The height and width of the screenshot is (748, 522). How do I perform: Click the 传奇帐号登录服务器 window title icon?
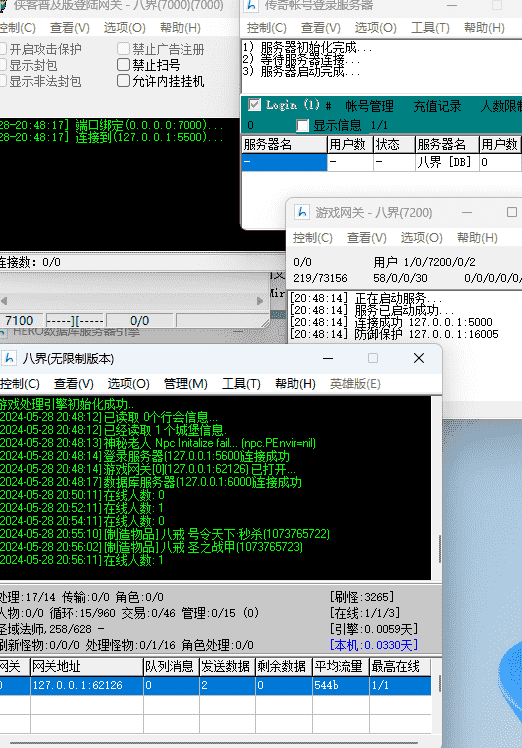(251, 6)
